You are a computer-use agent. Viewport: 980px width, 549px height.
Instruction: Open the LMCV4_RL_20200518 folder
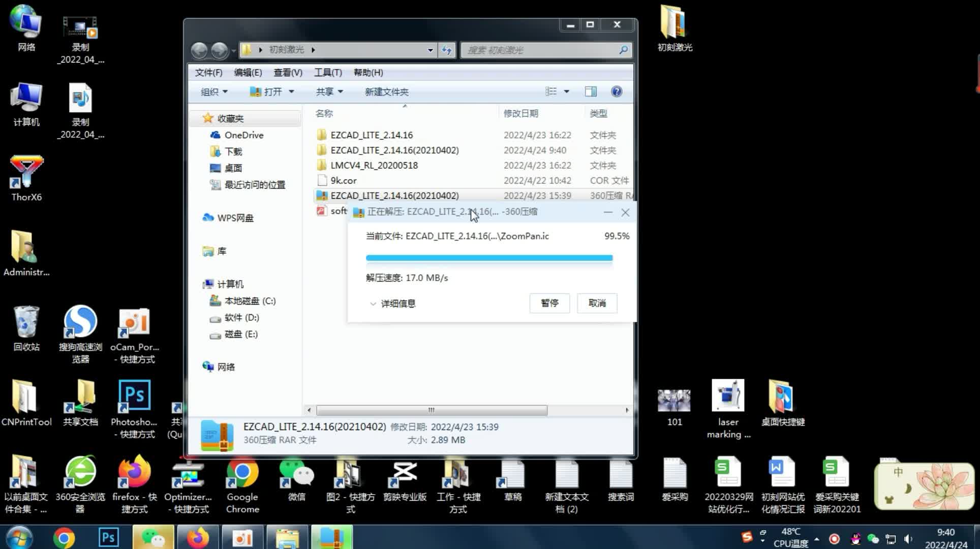click(x=374, y=165)
